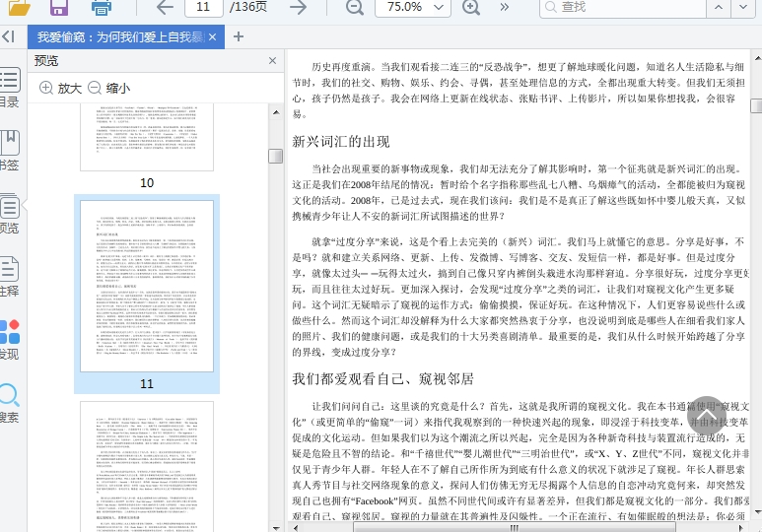This screenshot has height=532, width=762.
Task: Zoom in with toolbar plus magnifier
Action: coord(471,7)
